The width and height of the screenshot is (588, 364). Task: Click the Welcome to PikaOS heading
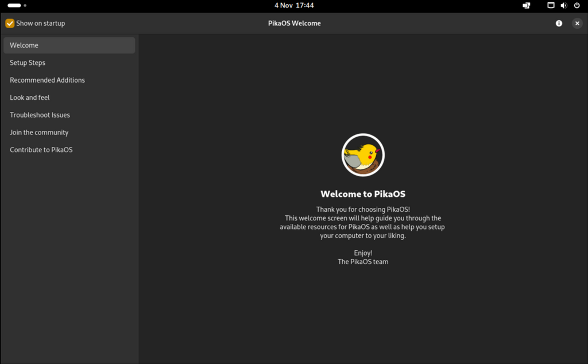tap(363, 194)
